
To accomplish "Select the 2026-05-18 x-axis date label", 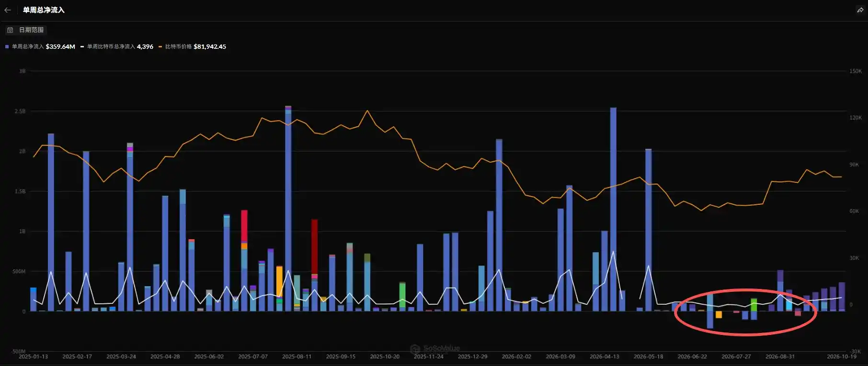I will click(649, 357).
